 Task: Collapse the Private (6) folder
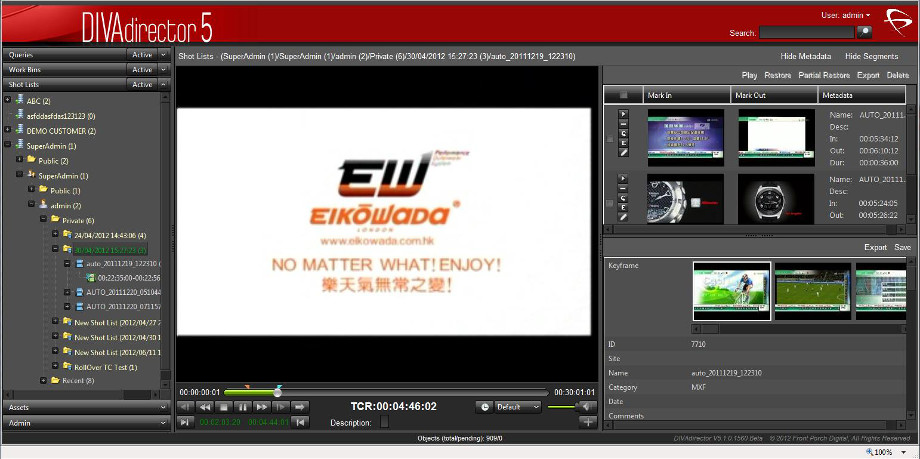[x=43, y=219]
